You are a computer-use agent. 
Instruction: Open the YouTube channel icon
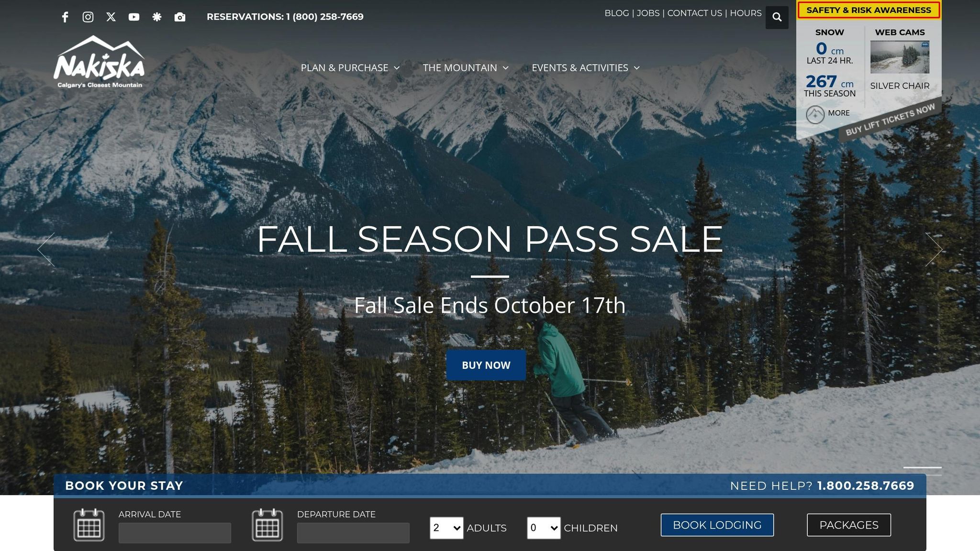point(134,17)
